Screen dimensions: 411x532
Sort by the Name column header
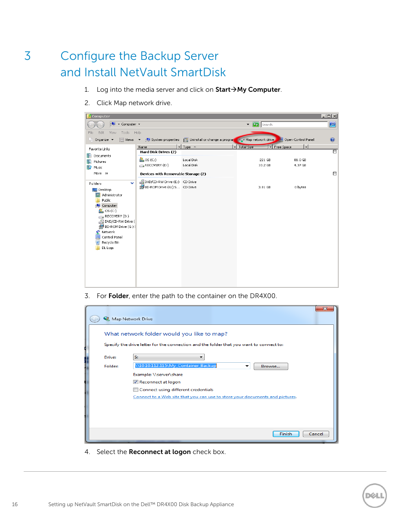point(157,147)
